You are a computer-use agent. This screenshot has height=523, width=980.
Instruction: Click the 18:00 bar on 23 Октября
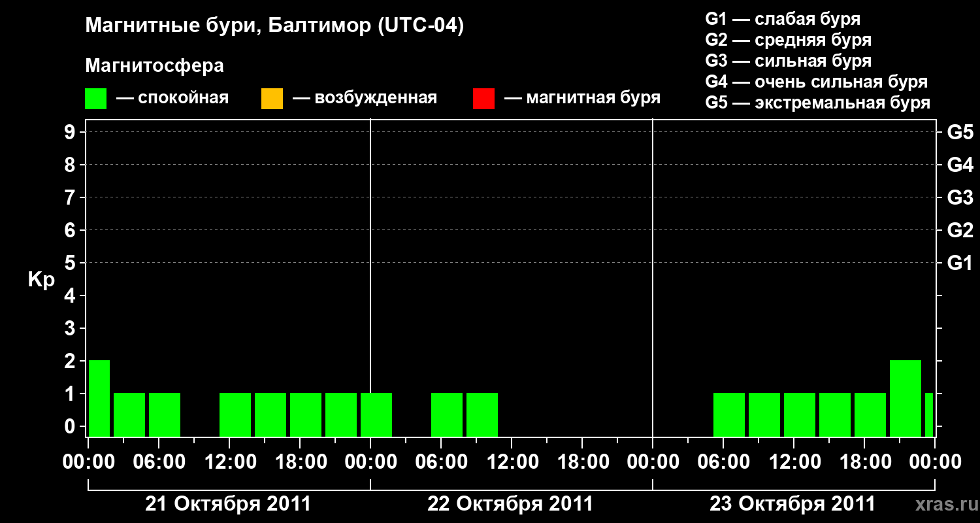pos(870,414)
